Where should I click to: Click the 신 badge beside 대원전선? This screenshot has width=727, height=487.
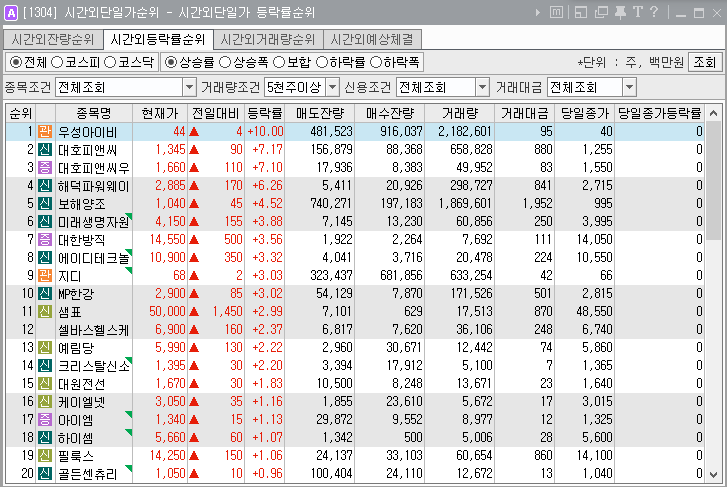45,384
